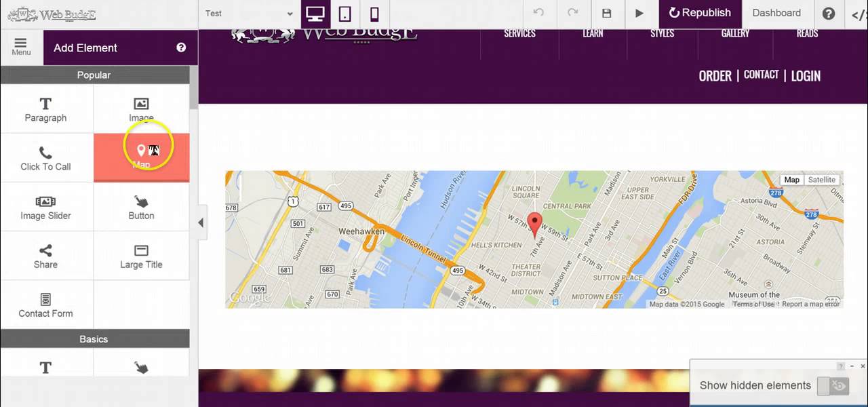
Task: Add a Contact Form element
Action: point(46,305)
